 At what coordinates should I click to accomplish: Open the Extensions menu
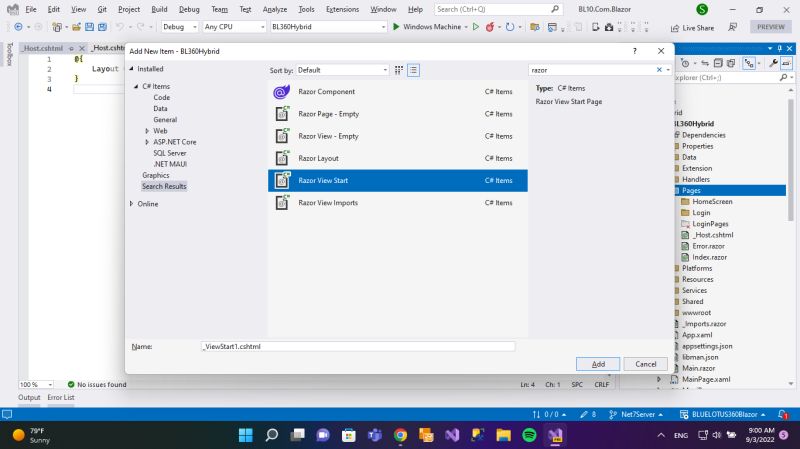342,9
